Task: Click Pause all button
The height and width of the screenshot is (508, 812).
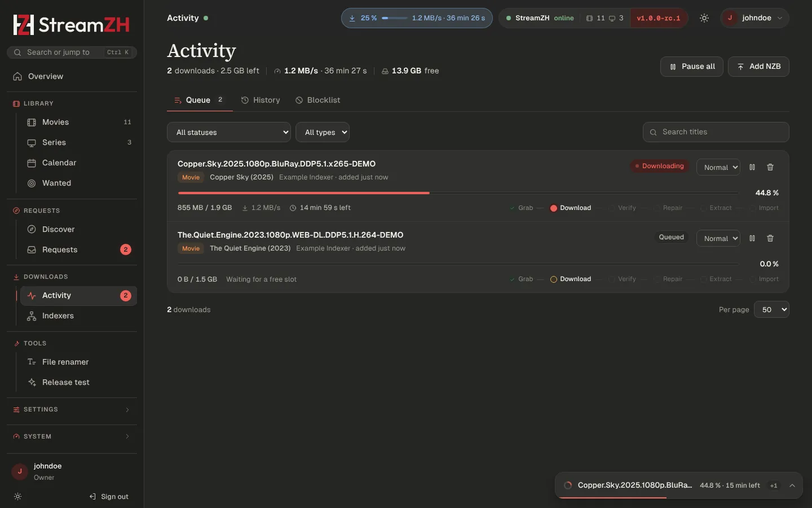Action: coord(692,67)
